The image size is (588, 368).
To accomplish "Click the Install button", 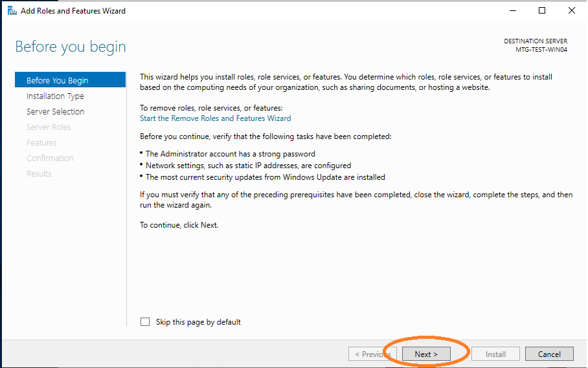I will 495,354.
